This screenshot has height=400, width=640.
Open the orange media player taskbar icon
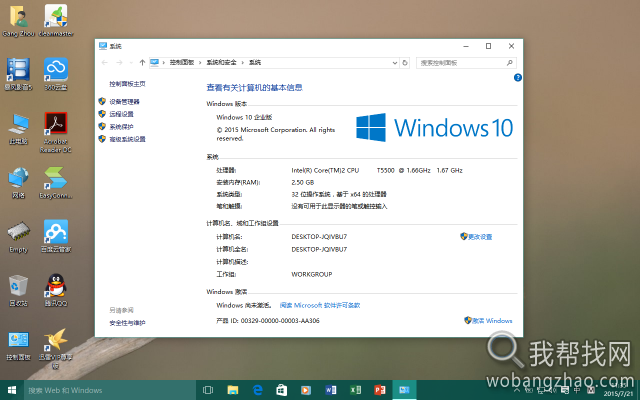(306, 390)
